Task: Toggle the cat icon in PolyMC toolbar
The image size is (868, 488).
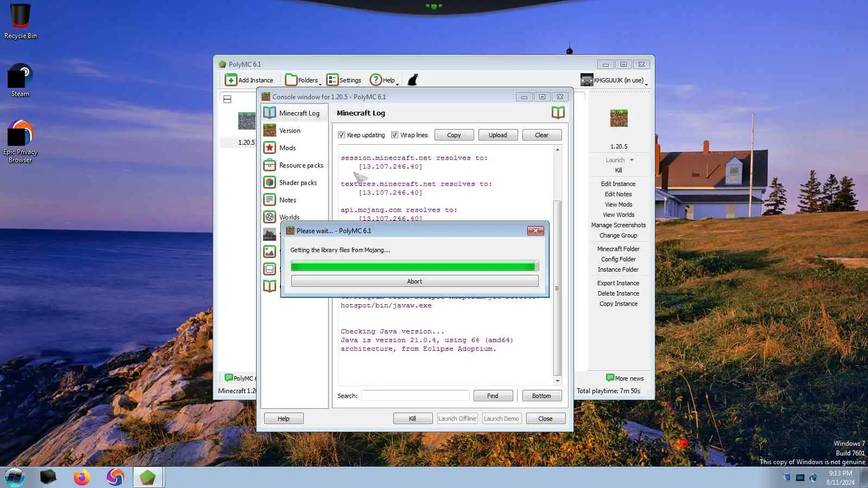Action: [x=413, y=80]
